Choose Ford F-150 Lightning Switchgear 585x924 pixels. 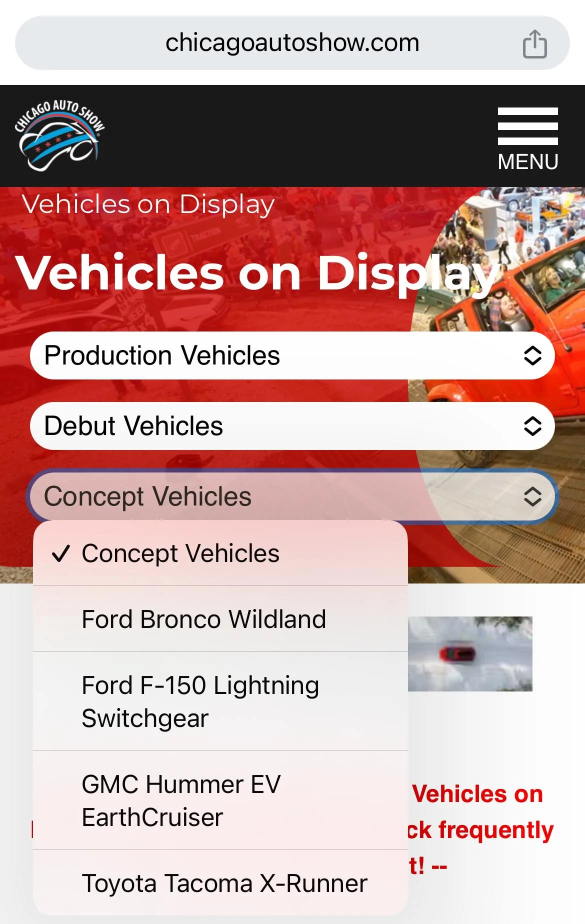pos(220,701)
